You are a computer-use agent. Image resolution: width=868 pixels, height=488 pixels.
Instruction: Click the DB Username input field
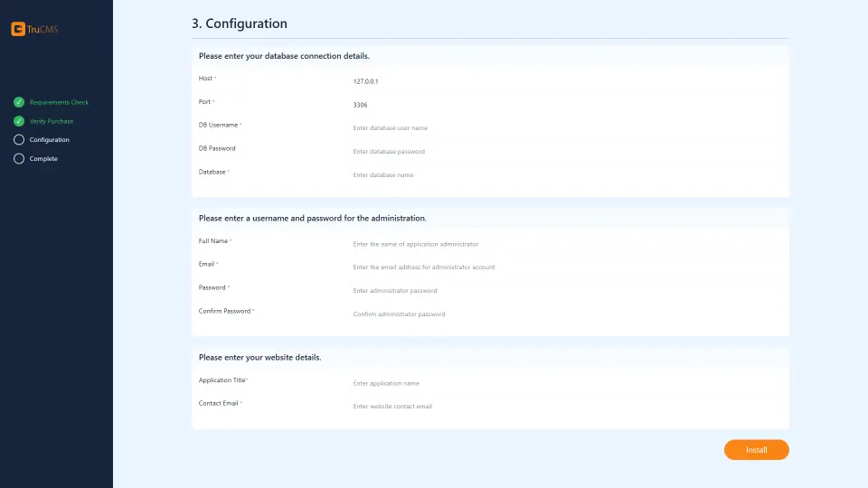point(564,127)
